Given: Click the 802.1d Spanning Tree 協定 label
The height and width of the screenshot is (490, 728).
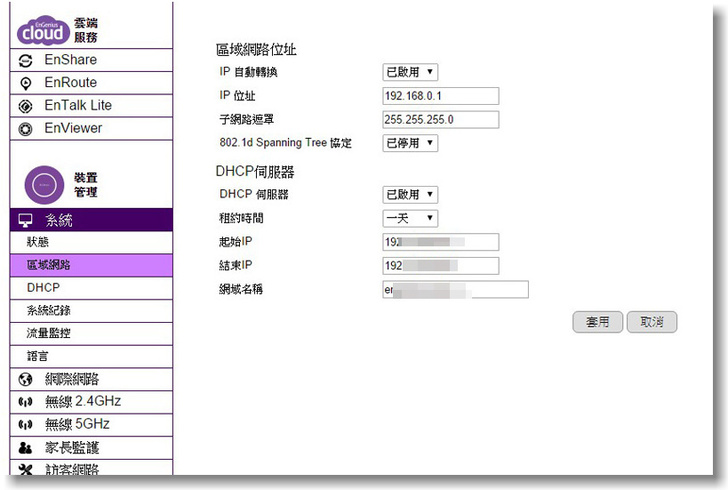Looking at the screenshot, I should tap(285, 143).
